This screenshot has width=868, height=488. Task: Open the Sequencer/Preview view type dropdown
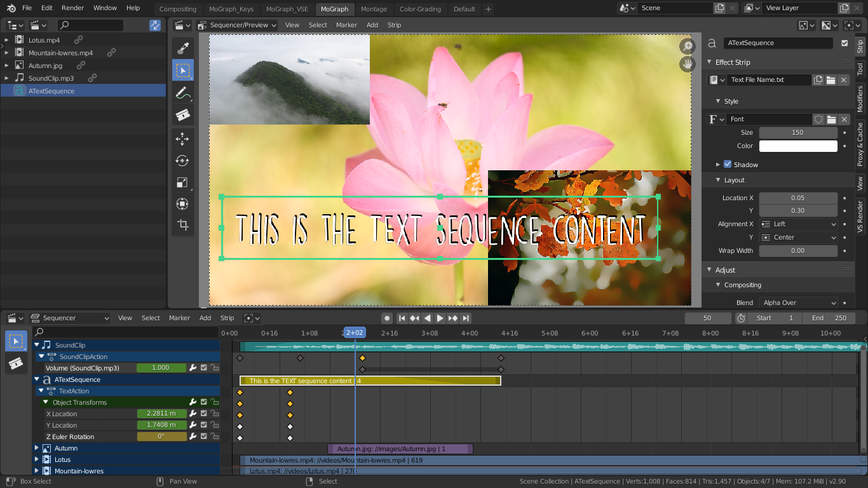[x=238, y=25]
